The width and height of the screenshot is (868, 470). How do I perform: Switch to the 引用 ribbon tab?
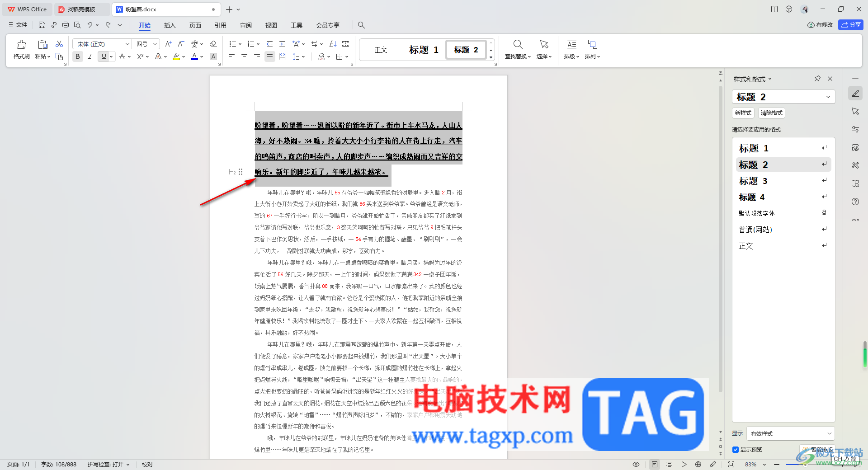220,25
